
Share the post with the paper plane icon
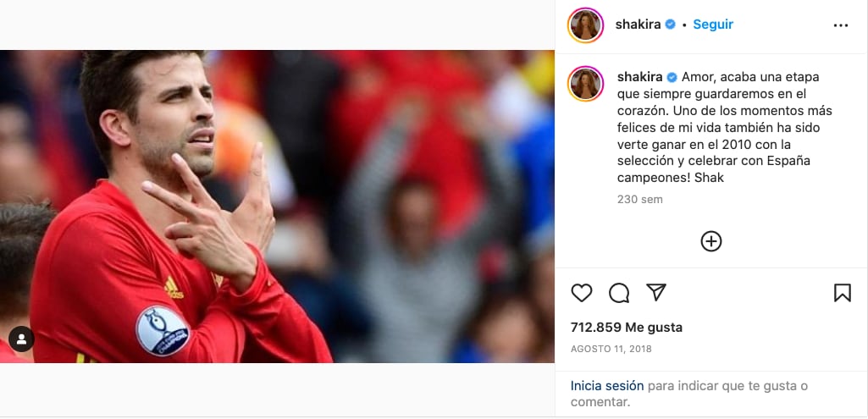coord(656,292)
